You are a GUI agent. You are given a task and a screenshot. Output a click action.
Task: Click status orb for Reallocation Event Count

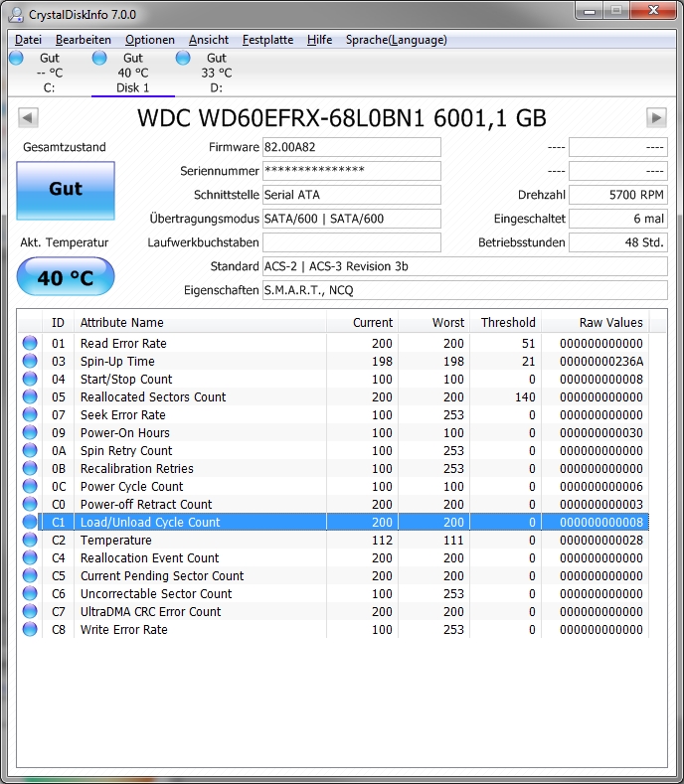point(30,557)
